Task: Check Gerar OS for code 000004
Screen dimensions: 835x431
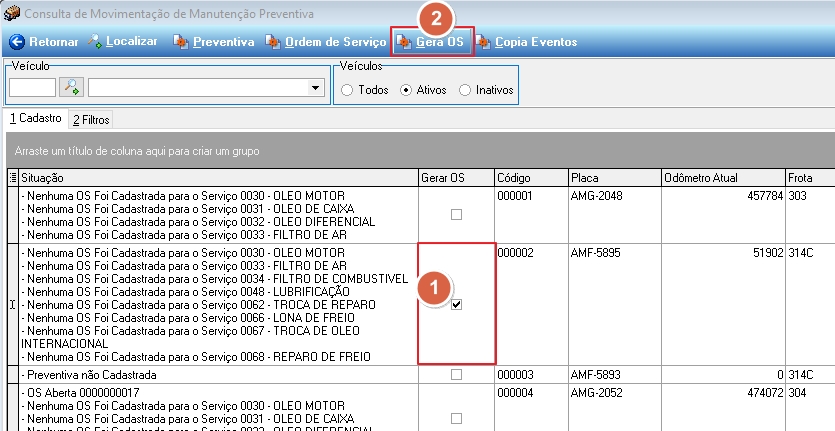Action: click(456, 419)
